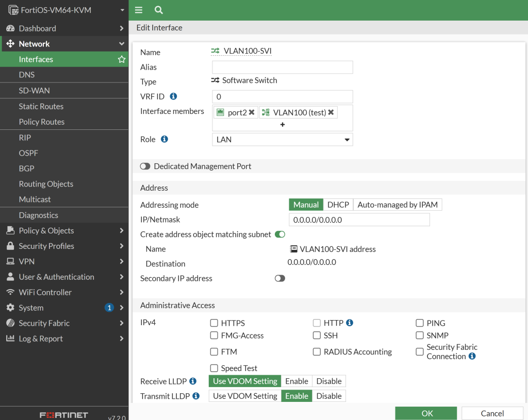The height and width of the screenshot is (420, 528).
Task: Expand the Policy & Objects chevron
Action: tap(122, 230)
